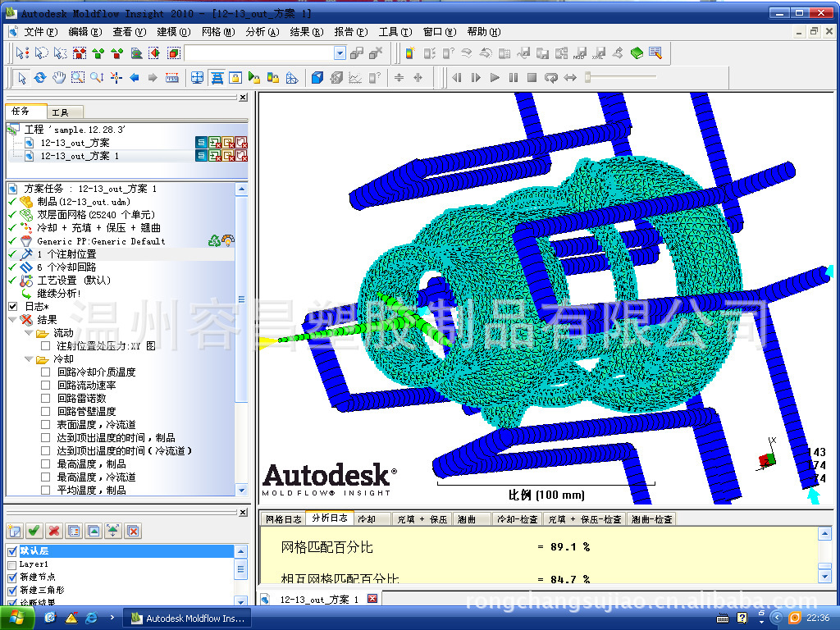Click the expand layer icon with arrows
Image resolution: width=840 pixels, height=630 pixels.
(113, 531)
